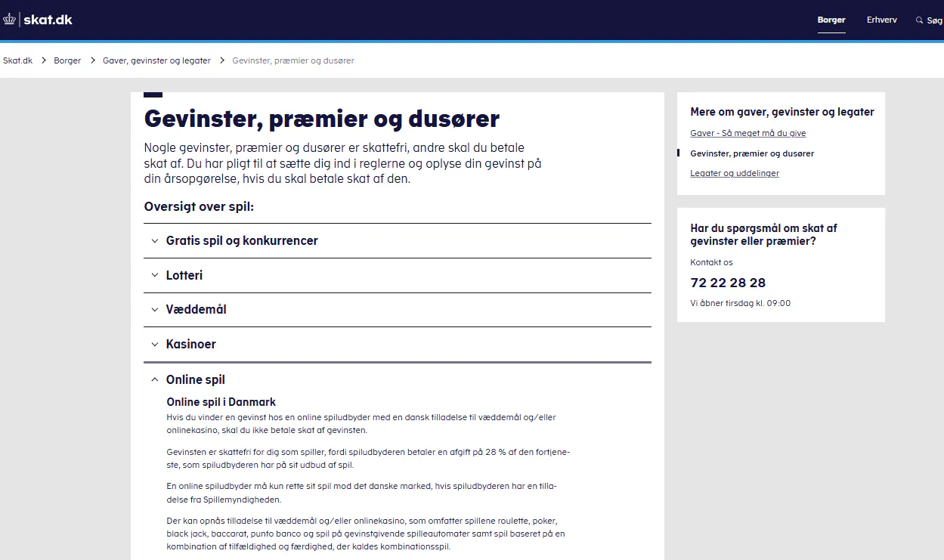Switch to the Borger tab
This screenshot has height=560, width=944.
[831, 20]
